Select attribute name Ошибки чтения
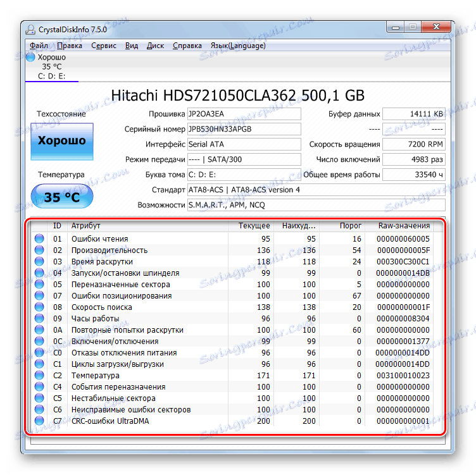The height and width of the screenshot is (475, 476). tap(99, 238)
